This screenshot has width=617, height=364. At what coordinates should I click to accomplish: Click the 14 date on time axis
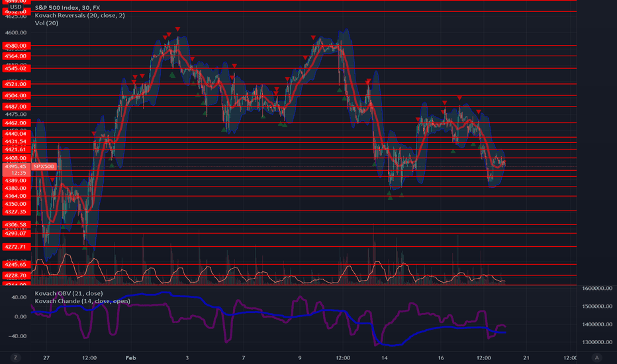[385, 357]
